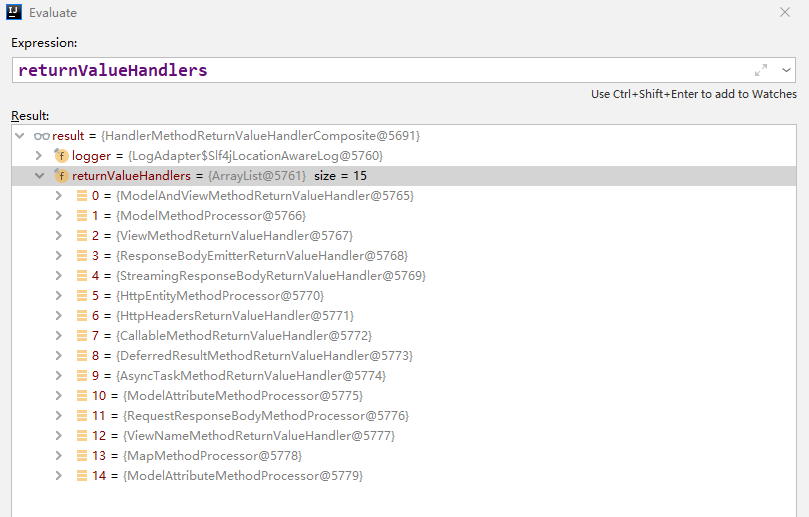Select the ResponseBodyEmitterReturnValueHandler@5768 entry
This screenshot has width=809, height=517.
262,256
